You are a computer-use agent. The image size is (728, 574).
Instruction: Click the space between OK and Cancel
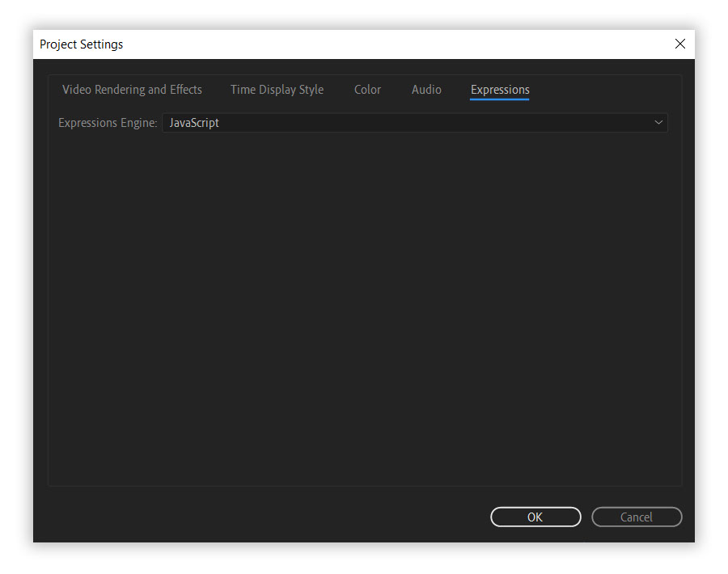click(x=586, y=517)
